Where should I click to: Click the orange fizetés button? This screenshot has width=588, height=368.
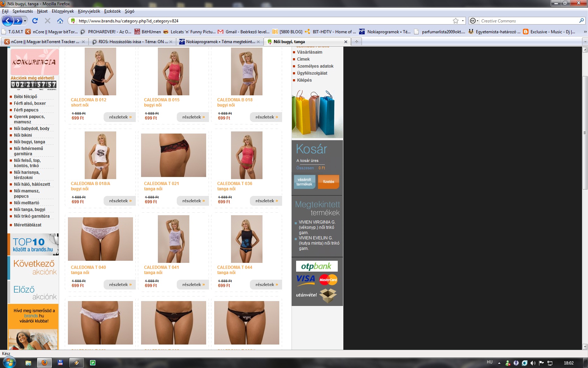(x=329, y=182)
